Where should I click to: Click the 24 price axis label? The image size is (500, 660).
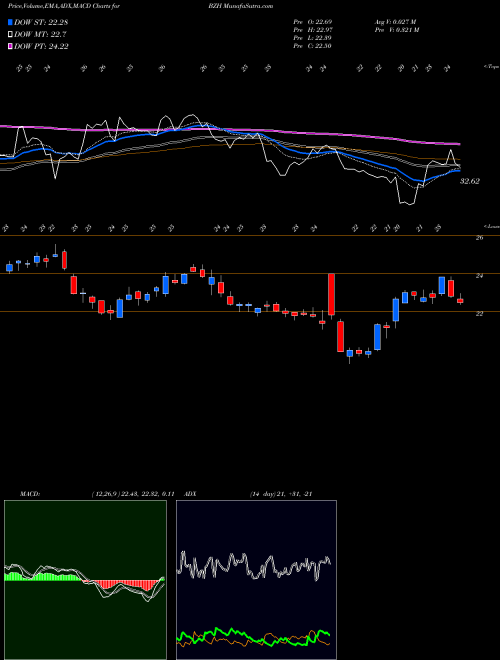point(479,276)
